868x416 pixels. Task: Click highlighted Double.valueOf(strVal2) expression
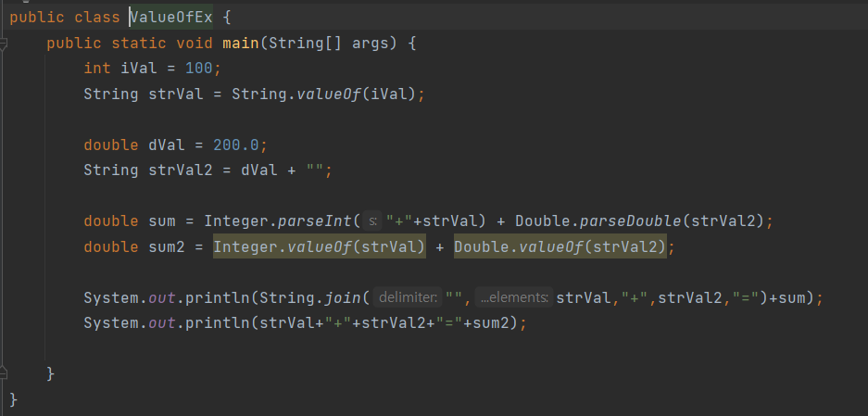pos(560,247)
